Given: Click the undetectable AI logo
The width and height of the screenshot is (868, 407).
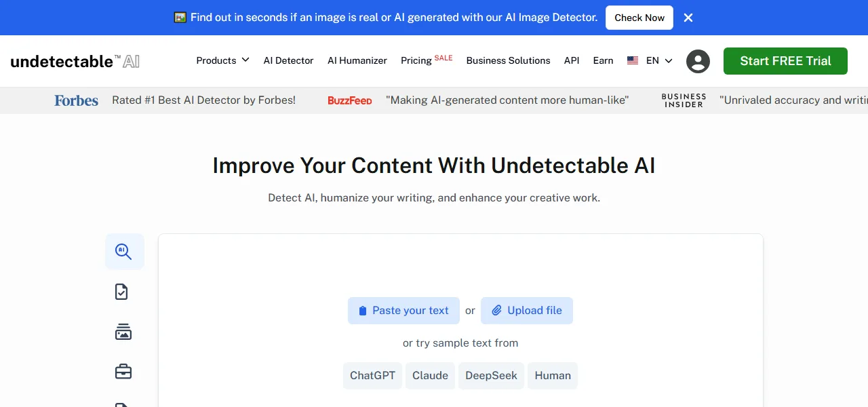Looking at the screenshot, I should click(75, 61).
